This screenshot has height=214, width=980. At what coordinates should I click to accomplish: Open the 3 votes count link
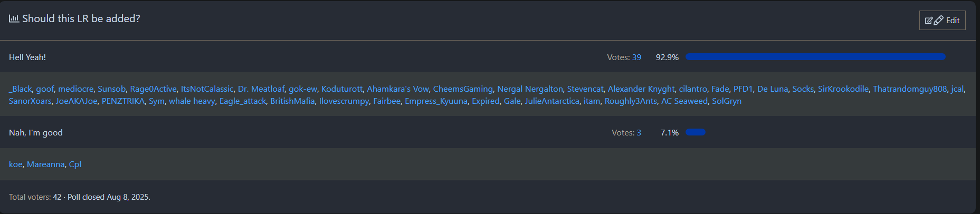639,133
